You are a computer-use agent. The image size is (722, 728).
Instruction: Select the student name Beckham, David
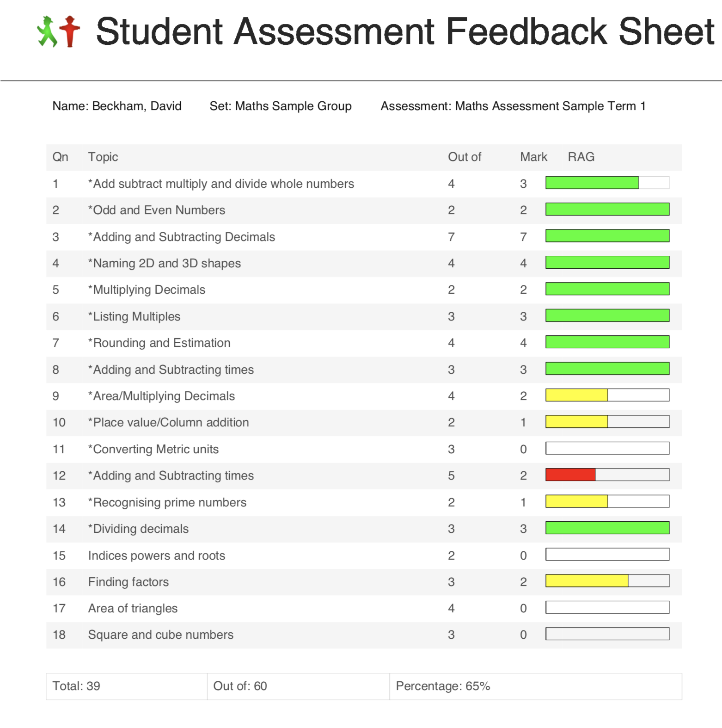[x=136, y=106]
